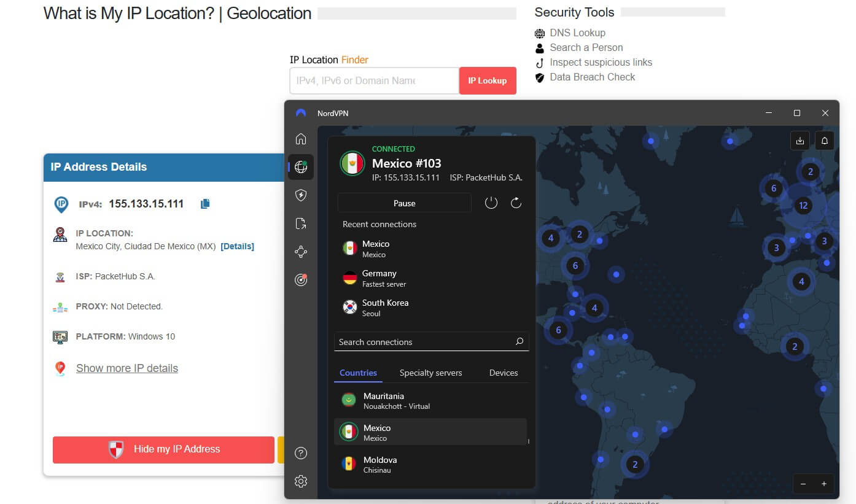Select Moldova Chisinau in the Countries list
Image resolution: width=856 pixels, height=504 pixels.
pyautogui.click(x=430, y=464)
